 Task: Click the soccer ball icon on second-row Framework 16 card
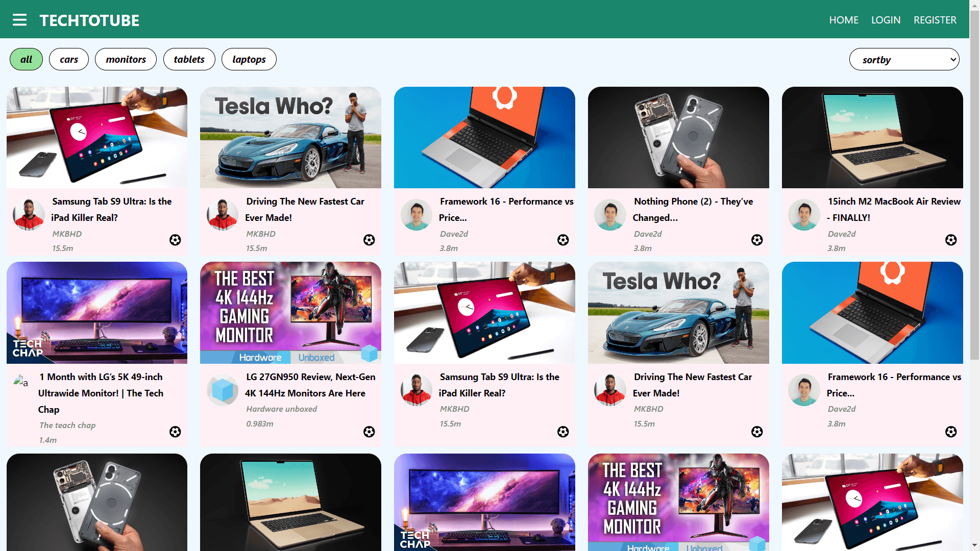coord(951,432)
